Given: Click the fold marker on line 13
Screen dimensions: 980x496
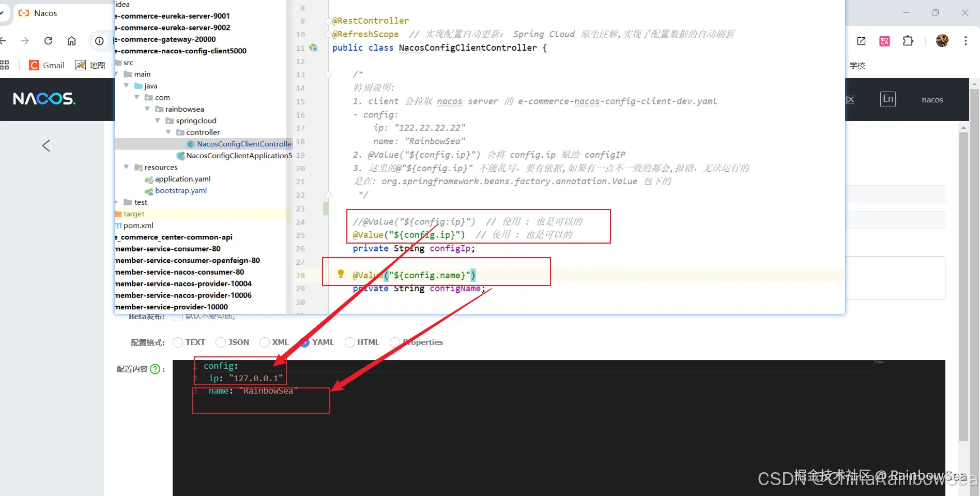Looking at the screenshot, I should [x=328, y=74].
